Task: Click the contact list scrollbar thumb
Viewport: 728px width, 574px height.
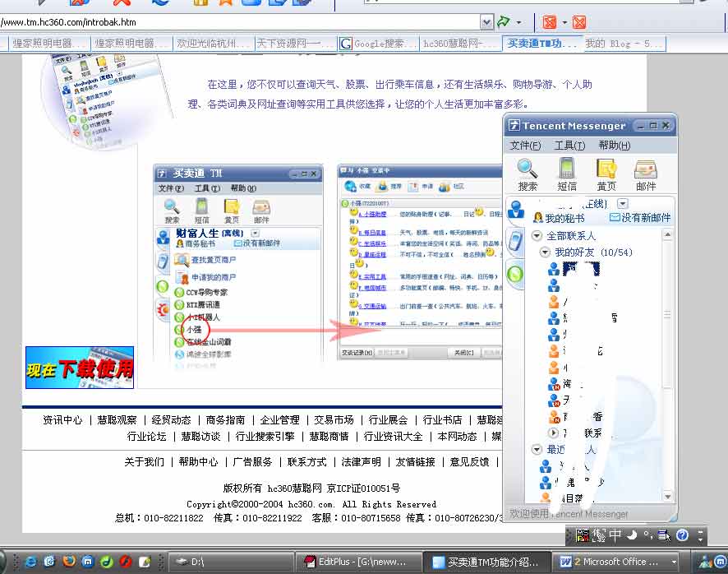Action: [668, 316]
